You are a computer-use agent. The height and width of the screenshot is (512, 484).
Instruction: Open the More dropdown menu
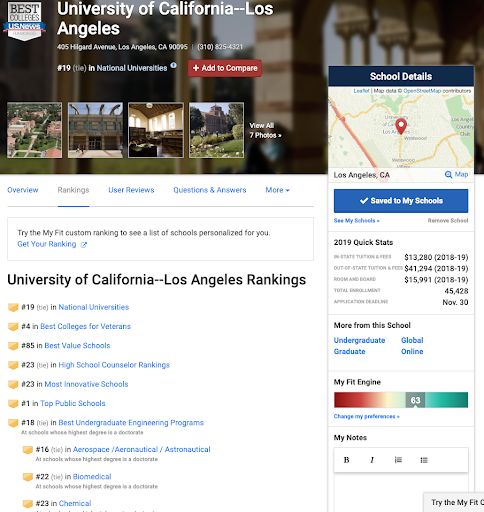point(277,190)
